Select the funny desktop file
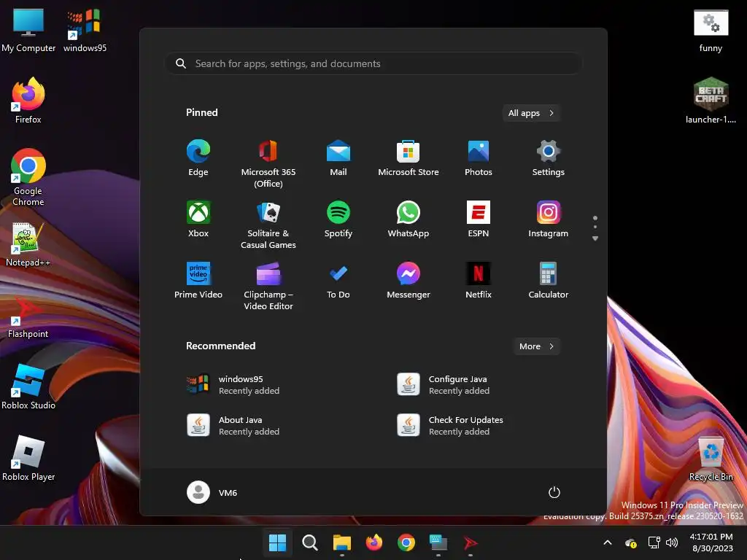This screenshot has height=560, width=747. point(711,30)
